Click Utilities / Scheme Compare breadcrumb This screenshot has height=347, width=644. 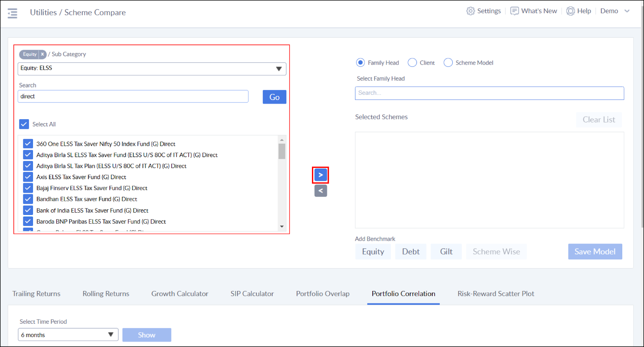pyautogui.click(x=78, y=12)
